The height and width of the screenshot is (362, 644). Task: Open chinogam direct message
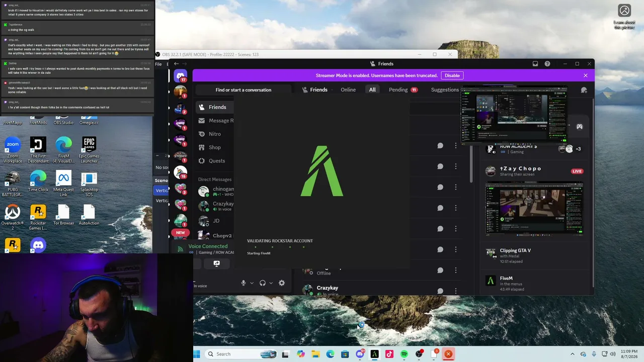[215, 191]
